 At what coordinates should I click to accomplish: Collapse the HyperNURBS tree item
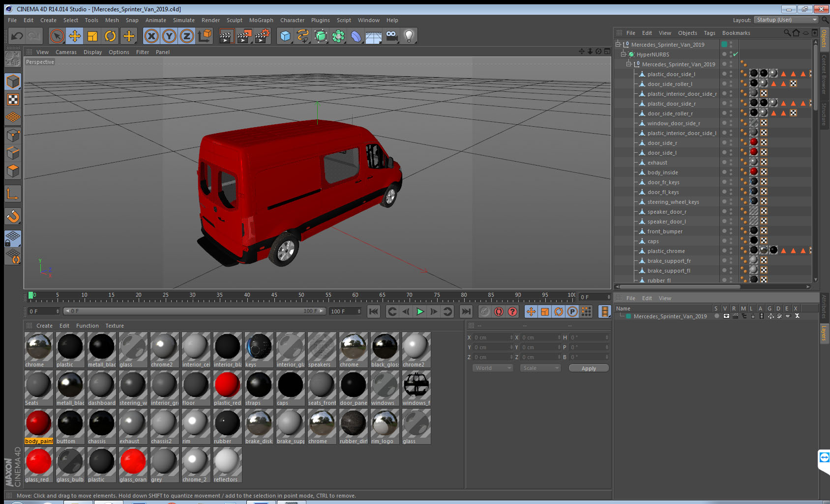coord(623,55)
